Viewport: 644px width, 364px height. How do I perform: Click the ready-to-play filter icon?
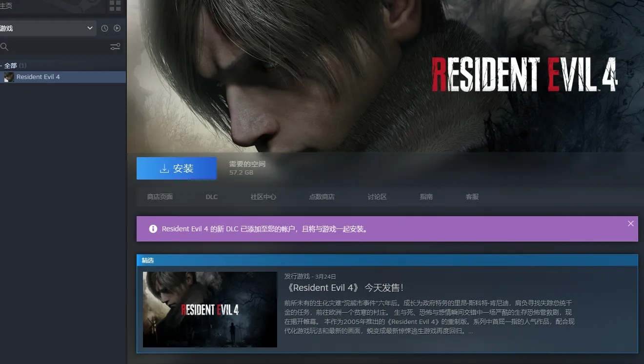(117, 28)
